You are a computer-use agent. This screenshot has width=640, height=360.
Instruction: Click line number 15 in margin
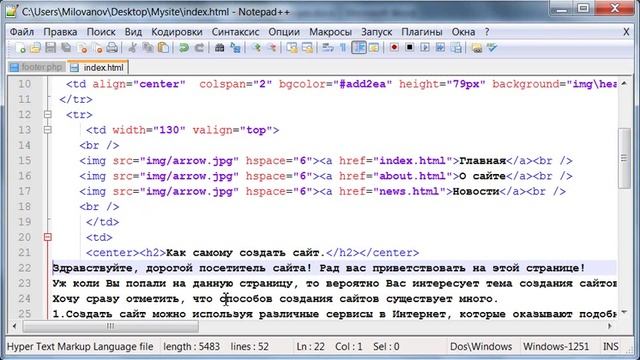click(x=24, y=160)
